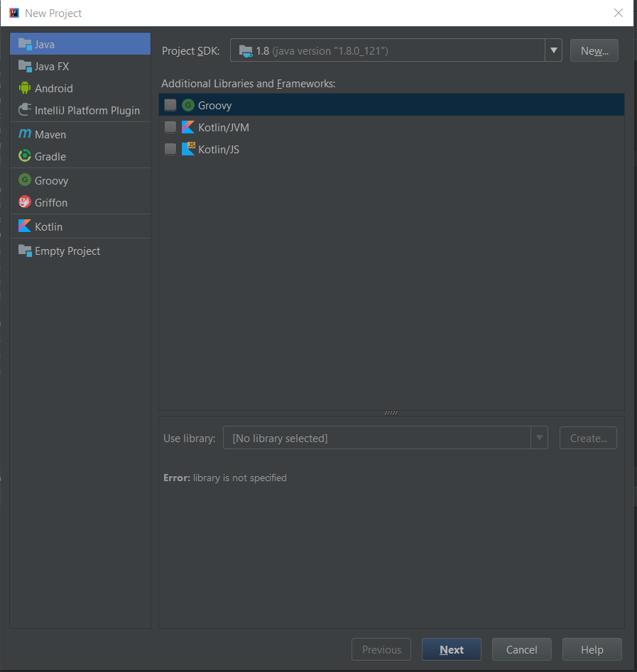The image size is (637, 672).
Task: Click the Groovy row text in frameworks list
Action: 214,106
